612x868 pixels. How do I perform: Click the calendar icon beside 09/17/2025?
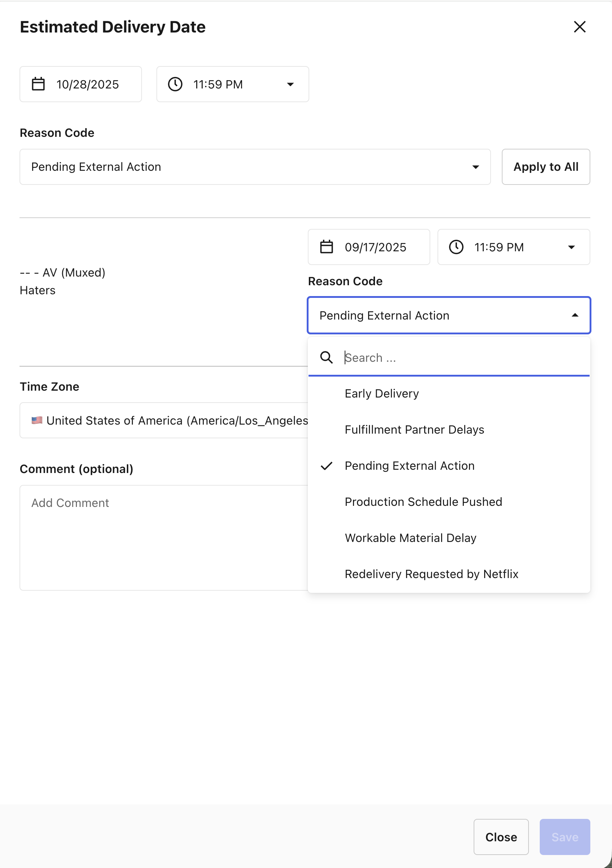(327, 247)
